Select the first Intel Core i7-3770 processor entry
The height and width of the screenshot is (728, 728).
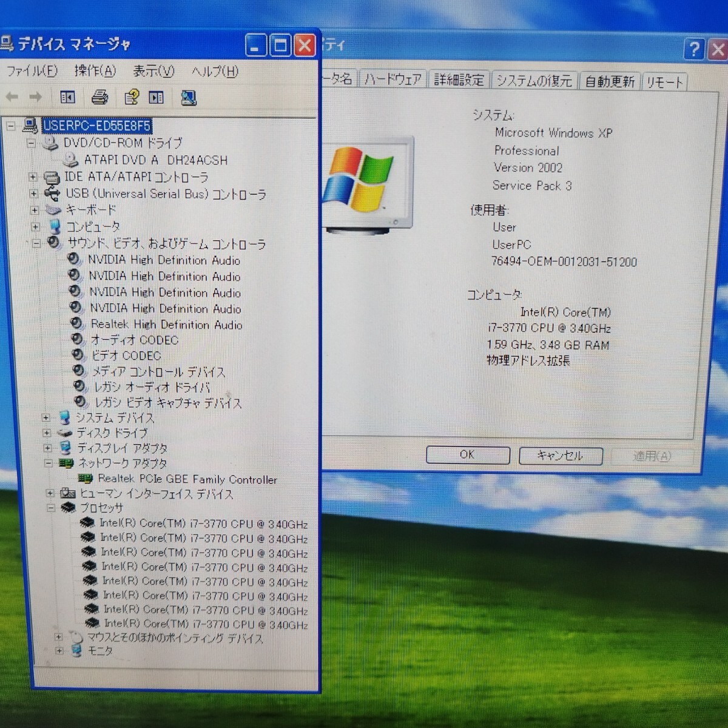tap(203, 524)
